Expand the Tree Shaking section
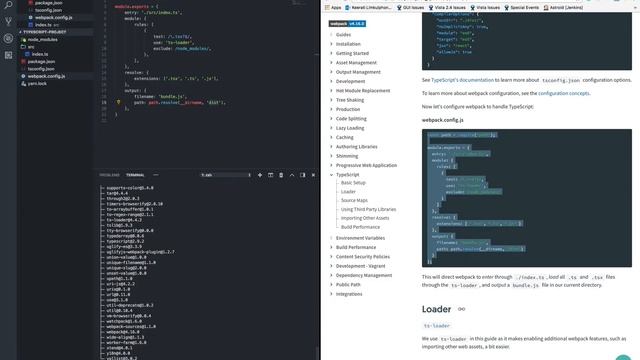Screen dimensions: 640x360 pos(350,100)
